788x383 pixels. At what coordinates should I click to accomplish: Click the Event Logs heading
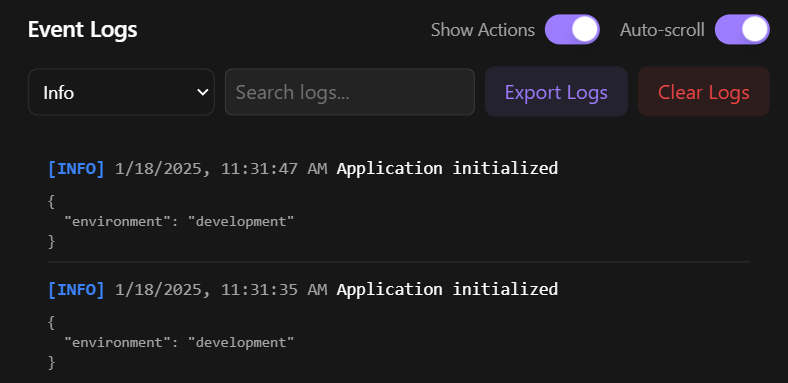point(82,30)
